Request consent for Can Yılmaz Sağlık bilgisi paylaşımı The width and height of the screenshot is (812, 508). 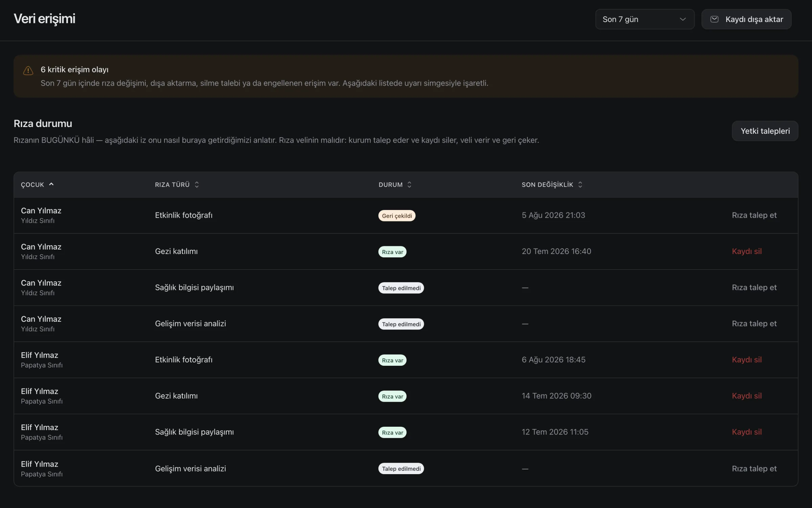pos(754,288)
